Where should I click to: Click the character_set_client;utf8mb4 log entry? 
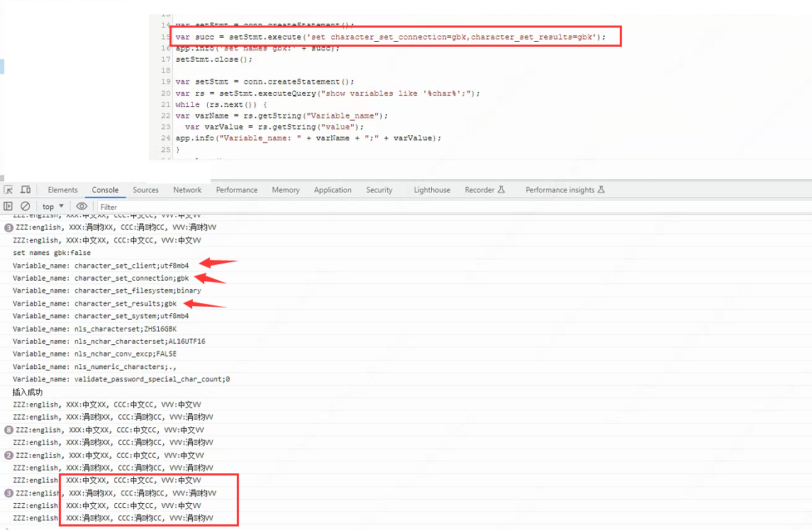101,266
